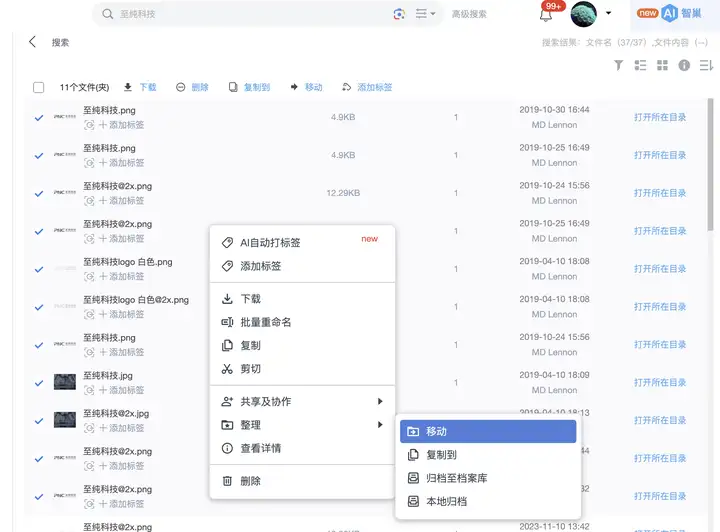Open the AI 智巢 assistant

(669, 13)
